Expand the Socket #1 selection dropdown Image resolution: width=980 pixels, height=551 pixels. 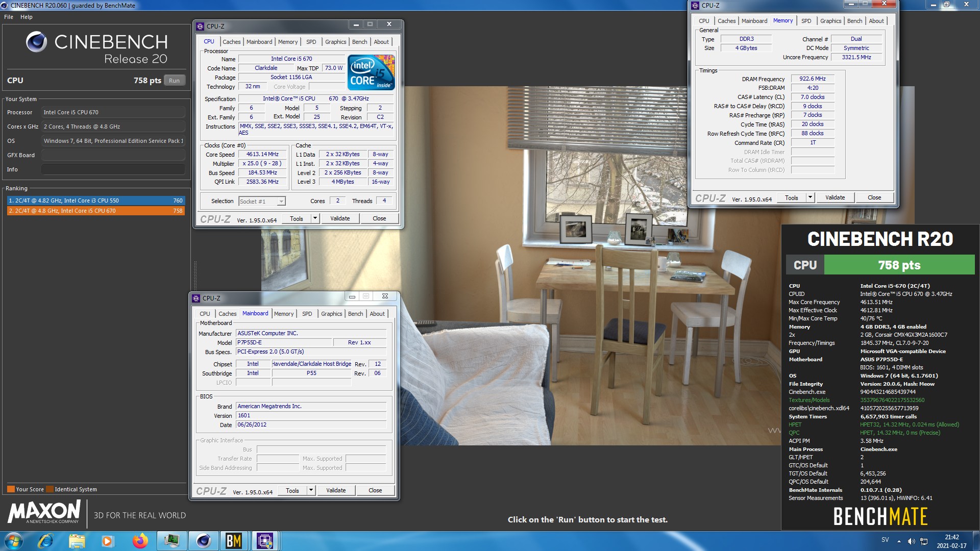tap(281, 202)
